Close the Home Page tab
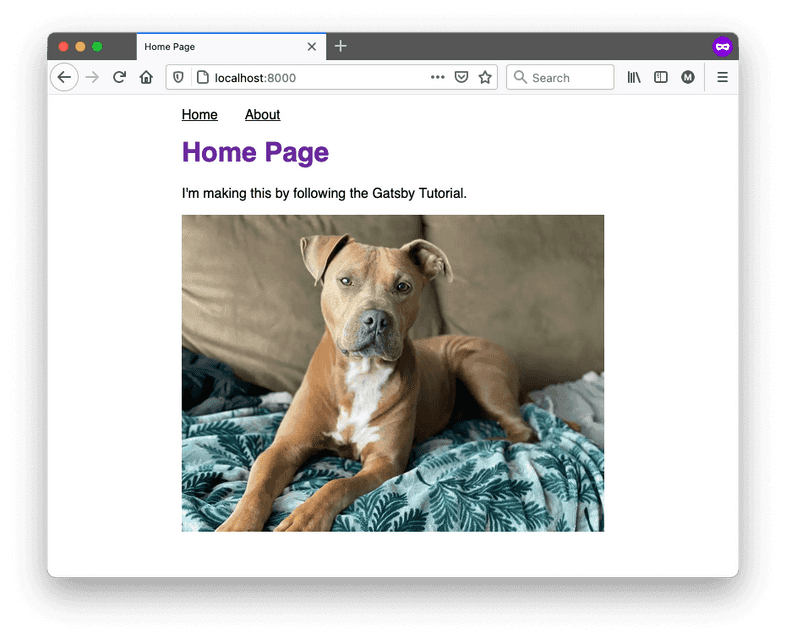The image size is (786, 640). (x=312, y=47)
